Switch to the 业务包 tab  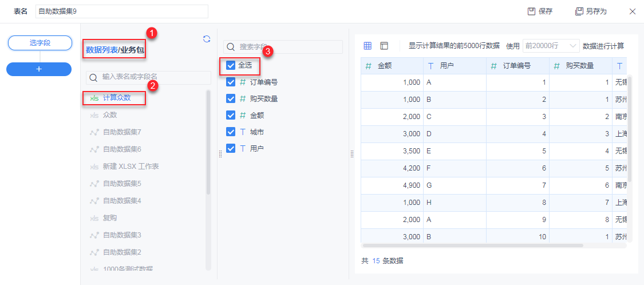click(132, 50)
